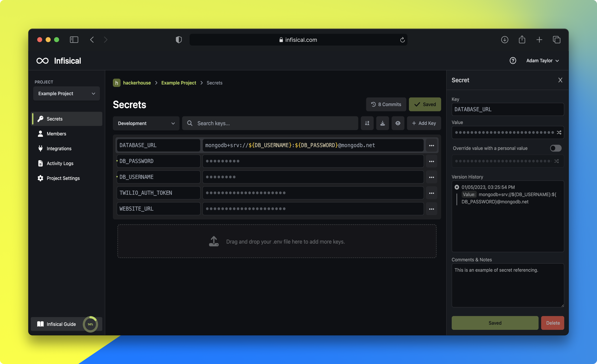
Task: Open the TWILIO_AUTH_TOKEN row options menu
Action: point(431,193)
